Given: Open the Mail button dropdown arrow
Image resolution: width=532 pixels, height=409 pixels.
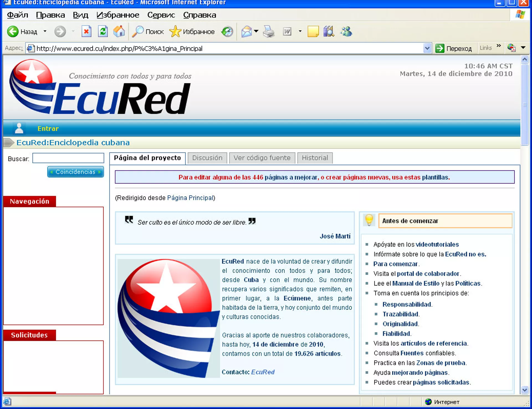Looking at the screenshot, I should click(256, 32).
